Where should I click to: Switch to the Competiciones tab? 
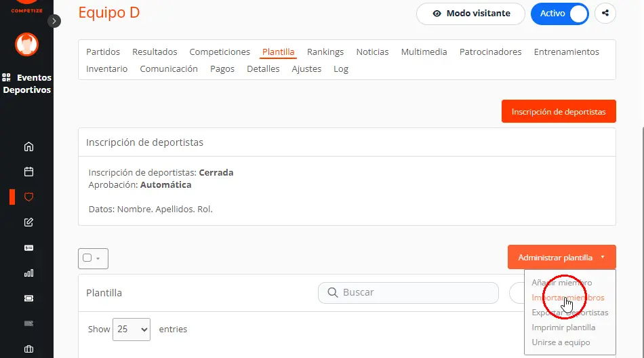tap(220, 52)
